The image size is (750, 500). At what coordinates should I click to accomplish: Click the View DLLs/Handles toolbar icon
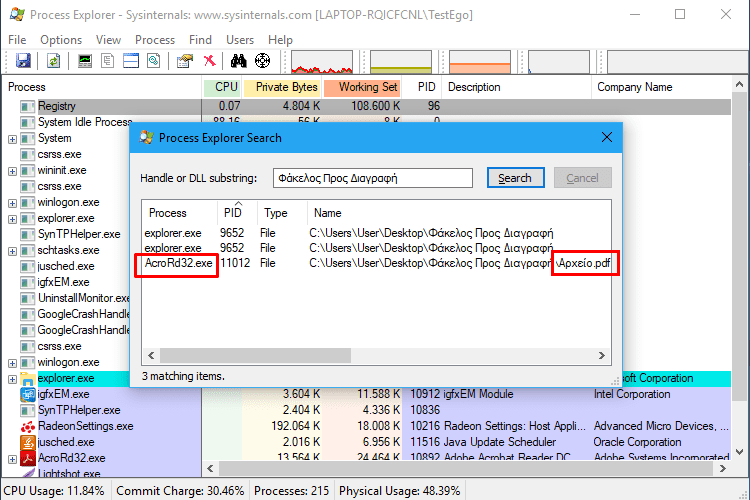(x=154, y=61)
